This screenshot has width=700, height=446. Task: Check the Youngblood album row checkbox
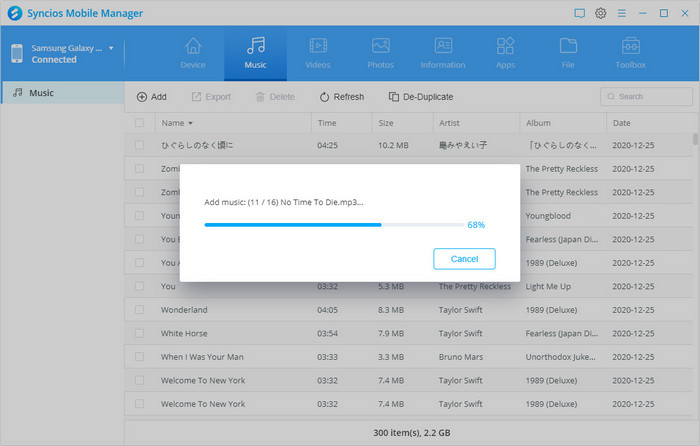tap(139, 216)
